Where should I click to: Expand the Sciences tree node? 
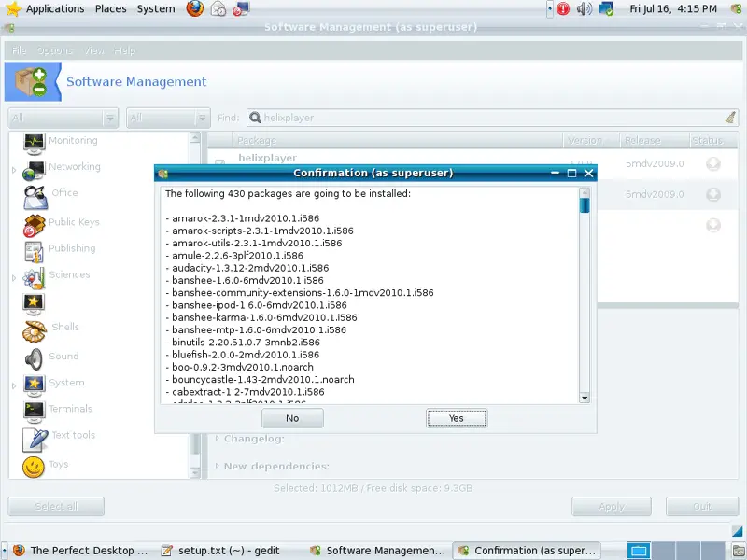coord(14,277)
